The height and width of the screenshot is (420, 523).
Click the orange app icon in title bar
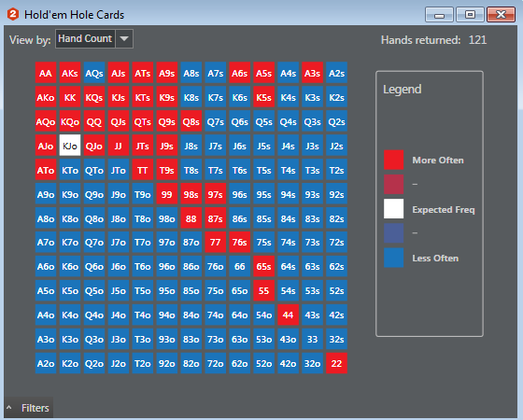[13, 14]
